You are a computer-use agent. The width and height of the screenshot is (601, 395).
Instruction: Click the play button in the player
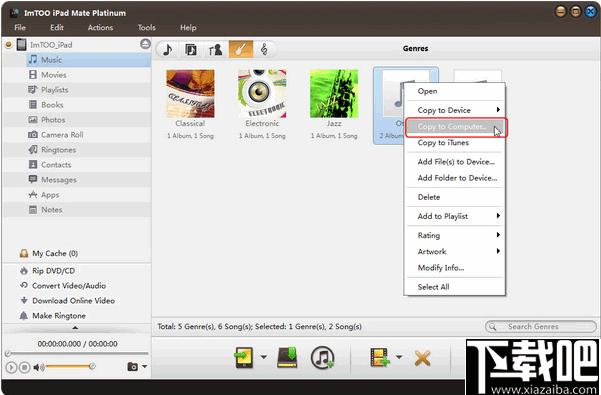[11, 367]
